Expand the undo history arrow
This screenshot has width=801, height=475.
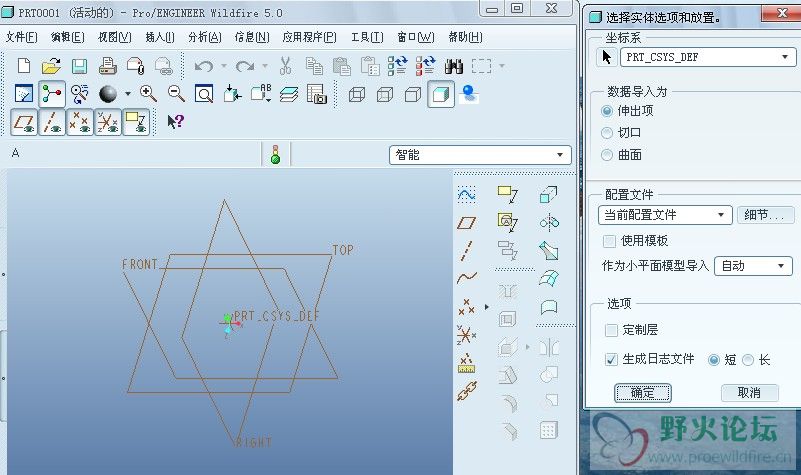pos(224,66)
